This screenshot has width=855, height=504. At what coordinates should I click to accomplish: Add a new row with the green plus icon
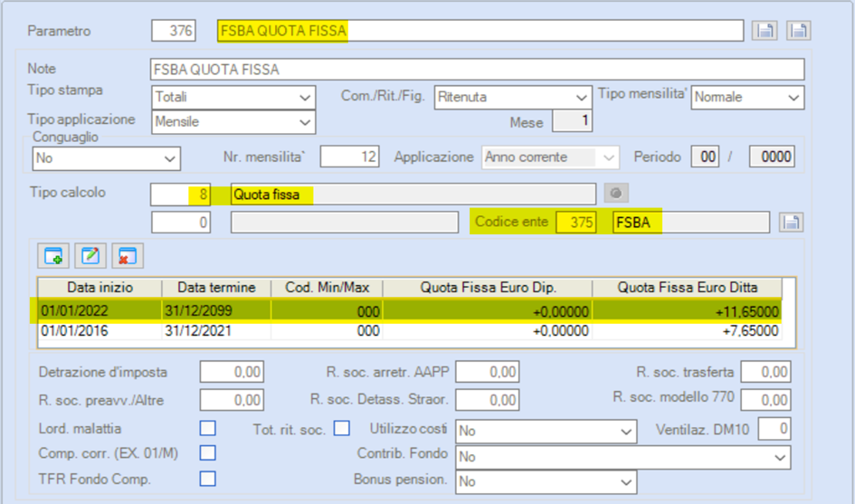click(53, 255)
